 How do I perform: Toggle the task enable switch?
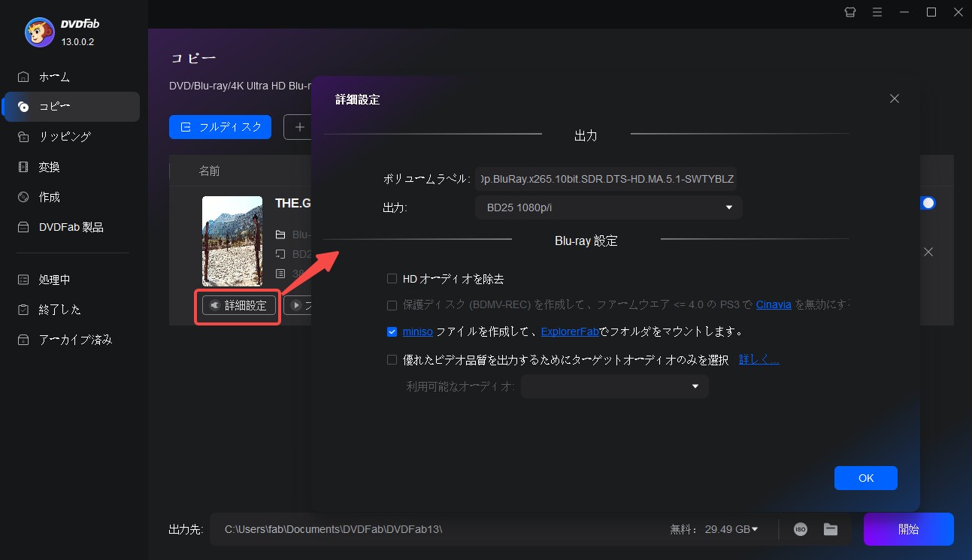click(x=928, y=203)
